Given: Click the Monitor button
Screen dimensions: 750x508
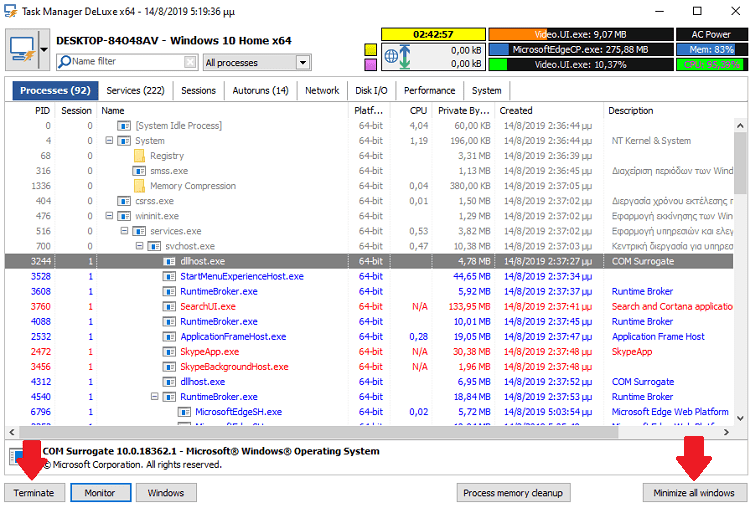Looking at the screenshot, I should click(x=100, y=493).
